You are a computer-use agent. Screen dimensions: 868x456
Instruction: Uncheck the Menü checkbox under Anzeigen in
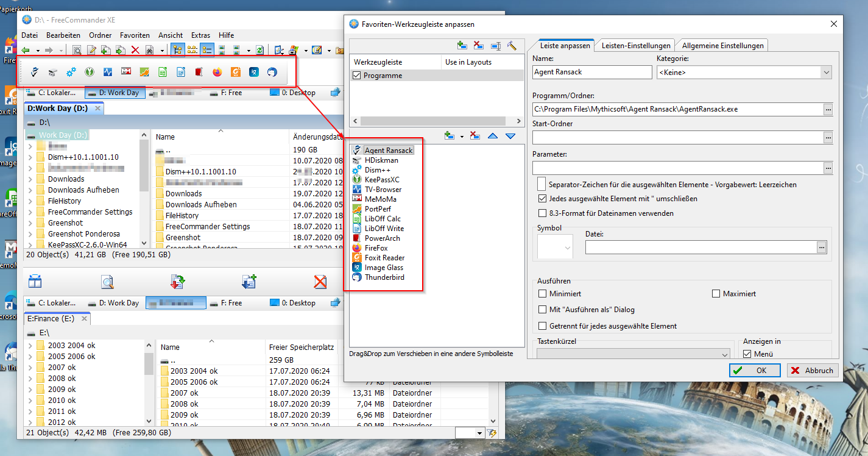tap(747, 354)
